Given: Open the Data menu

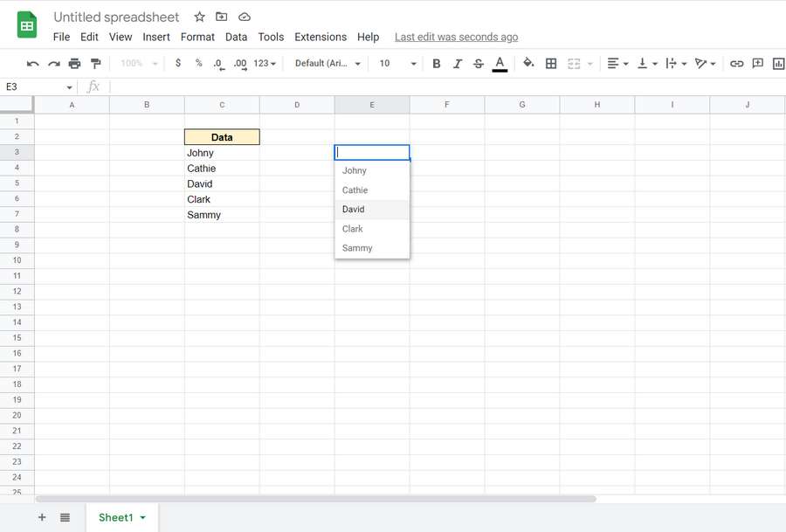Looking at the screenshot, I should click(236, 37).
